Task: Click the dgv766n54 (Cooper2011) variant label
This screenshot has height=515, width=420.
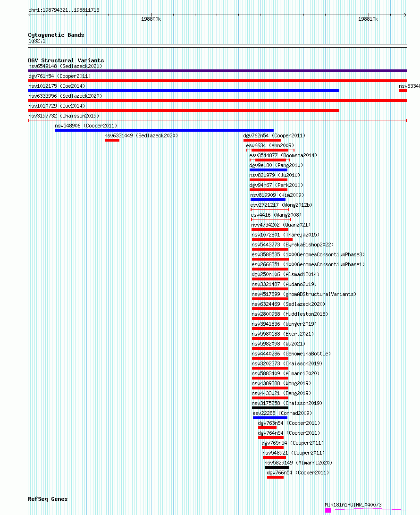Action: [x=298, y=473]
